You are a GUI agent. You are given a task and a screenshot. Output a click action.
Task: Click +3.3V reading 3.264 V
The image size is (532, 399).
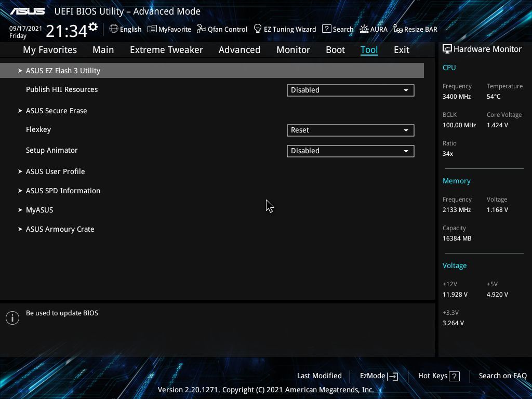pos(453,323)
